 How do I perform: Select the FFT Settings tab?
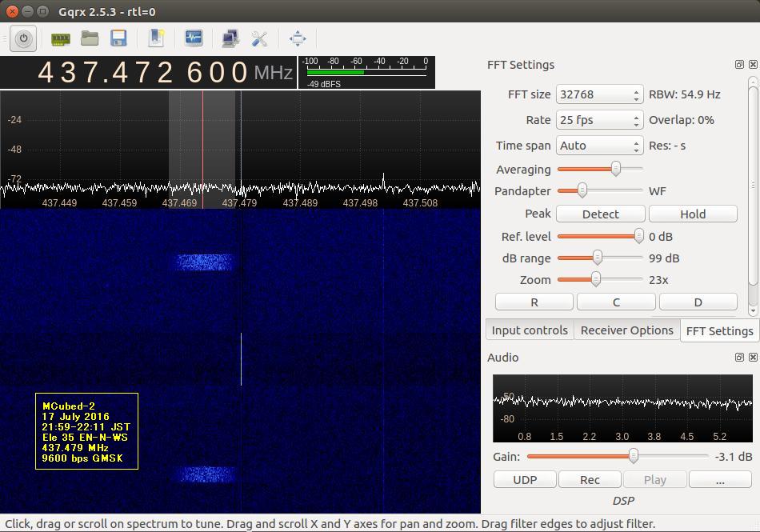click(720, 331)
